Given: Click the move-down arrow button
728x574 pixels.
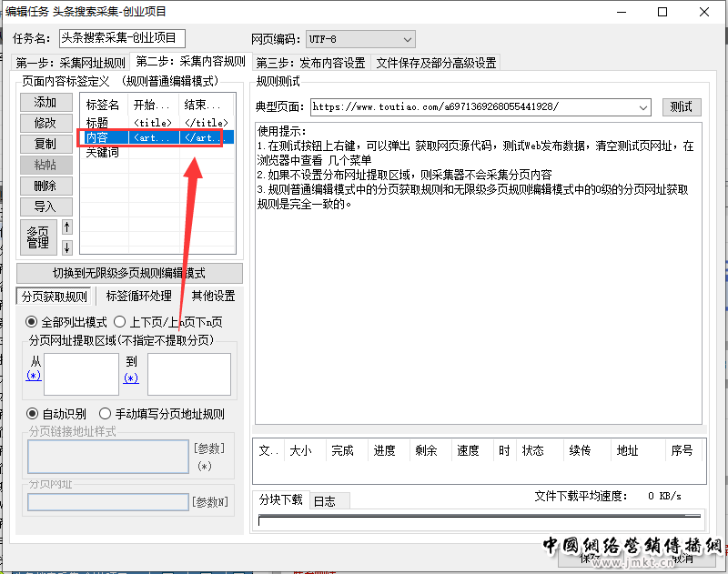Looking at the screenshot, I should pyautogui.click(x=66, y=247).
